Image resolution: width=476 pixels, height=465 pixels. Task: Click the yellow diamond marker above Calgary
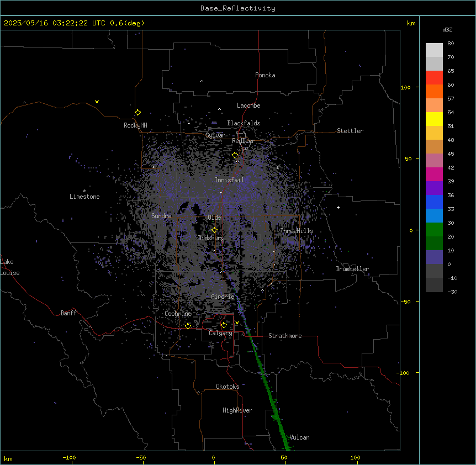[224, 325]
